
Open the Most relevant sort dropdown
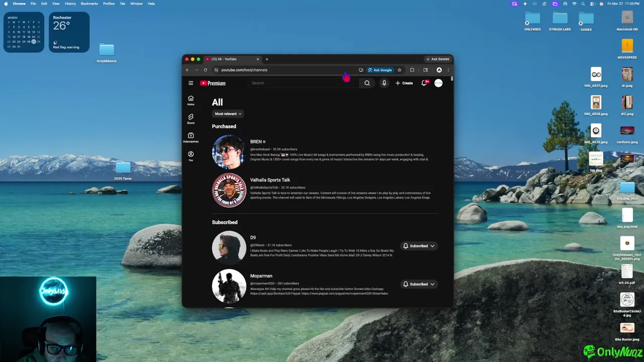click(228, 114)
